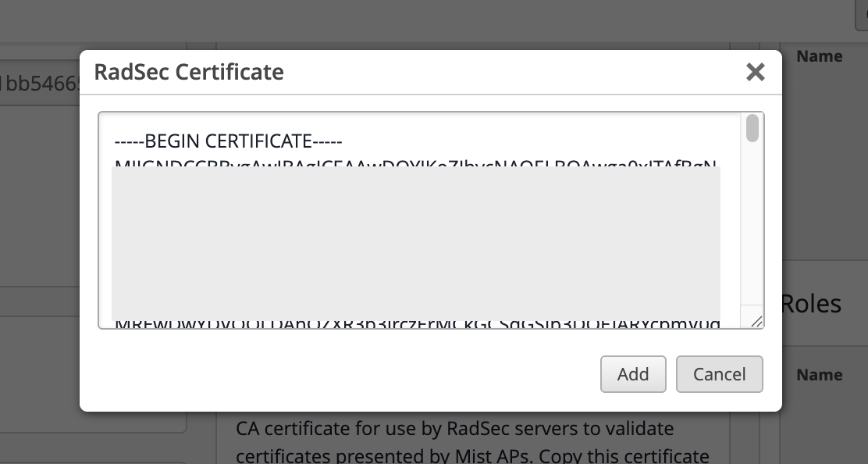The image size is (868, 464).
Task: Click the Roles heading behind the dialog
Action: [811, 303]
